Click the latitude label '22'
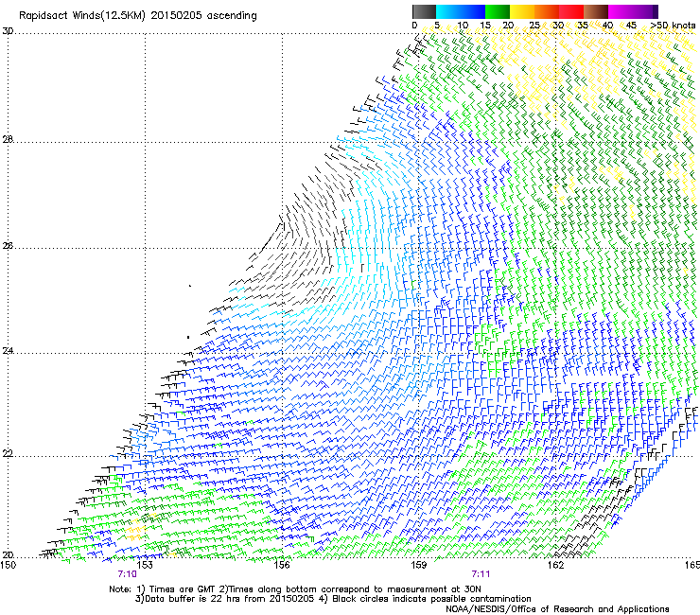700x615 pixels. (x=8, y=453)
